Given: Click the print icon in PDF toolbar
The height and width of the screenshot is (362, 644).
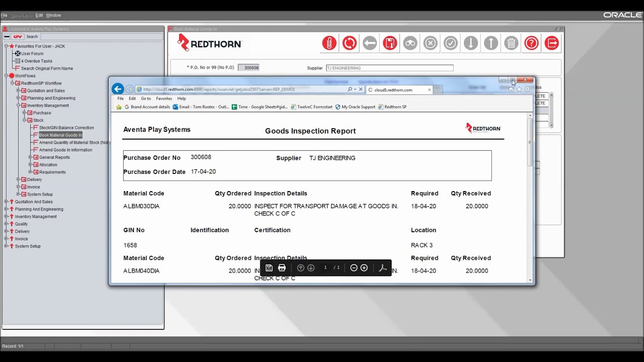Looking at the screenshot, I should point(282,268).
